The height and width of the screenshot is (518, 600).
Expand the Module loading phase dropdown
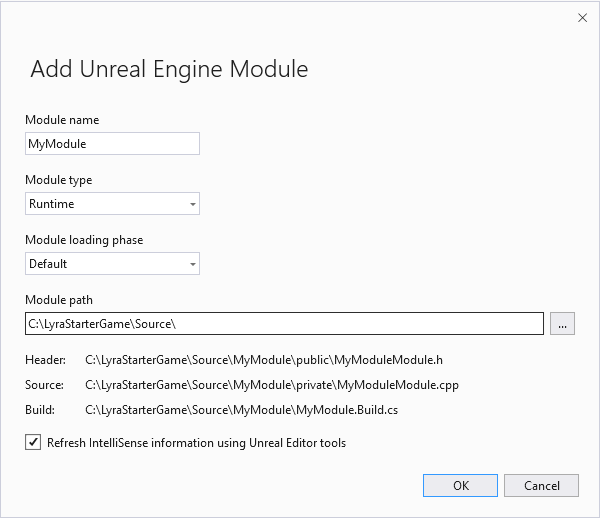[112, 264]
